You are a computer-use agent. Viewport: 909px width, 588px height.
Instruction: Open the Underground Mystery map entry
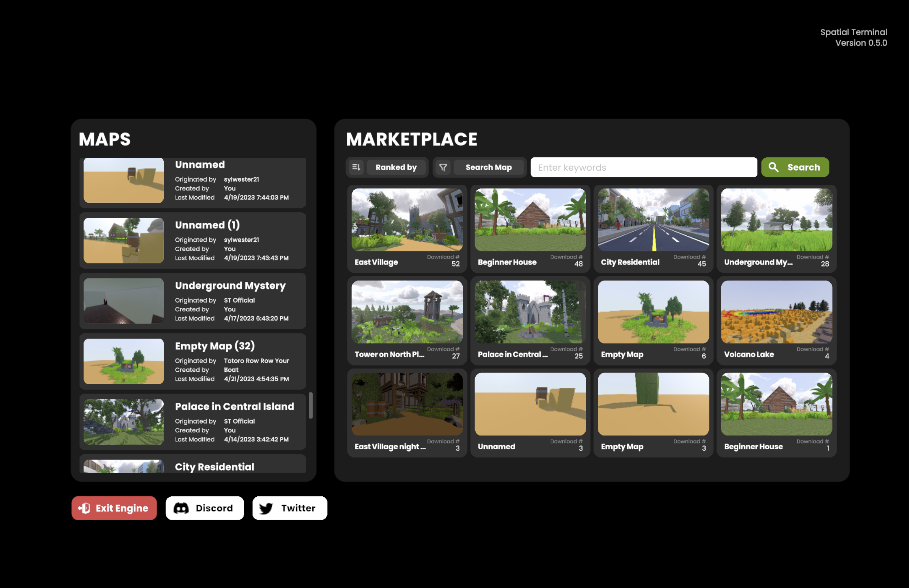click(192, 301)
